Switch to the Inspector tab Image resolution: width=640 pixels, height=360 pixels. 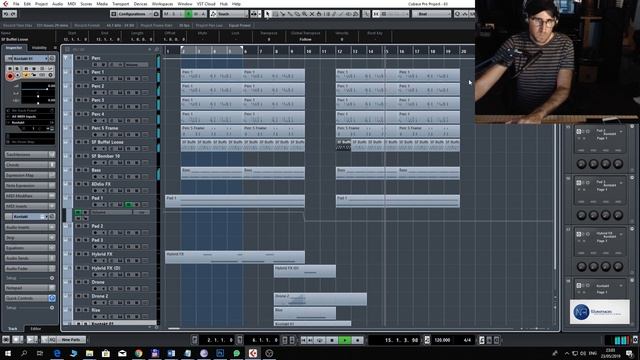tap(14, 48)
